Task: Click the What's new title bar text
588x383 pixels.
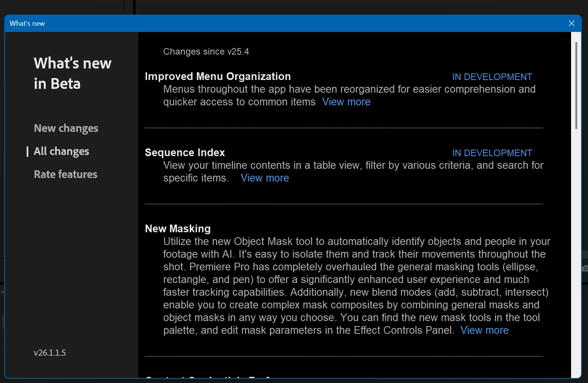Action: pos(27,23)
